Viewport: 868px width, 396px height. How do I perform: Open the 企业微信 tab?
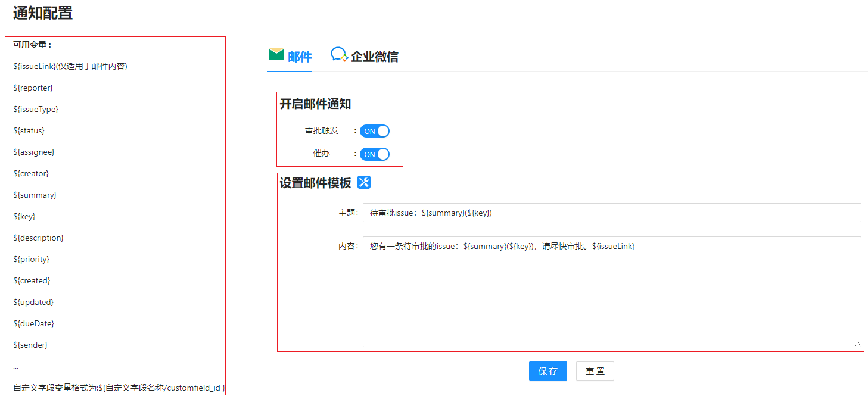tap(374, 57)
